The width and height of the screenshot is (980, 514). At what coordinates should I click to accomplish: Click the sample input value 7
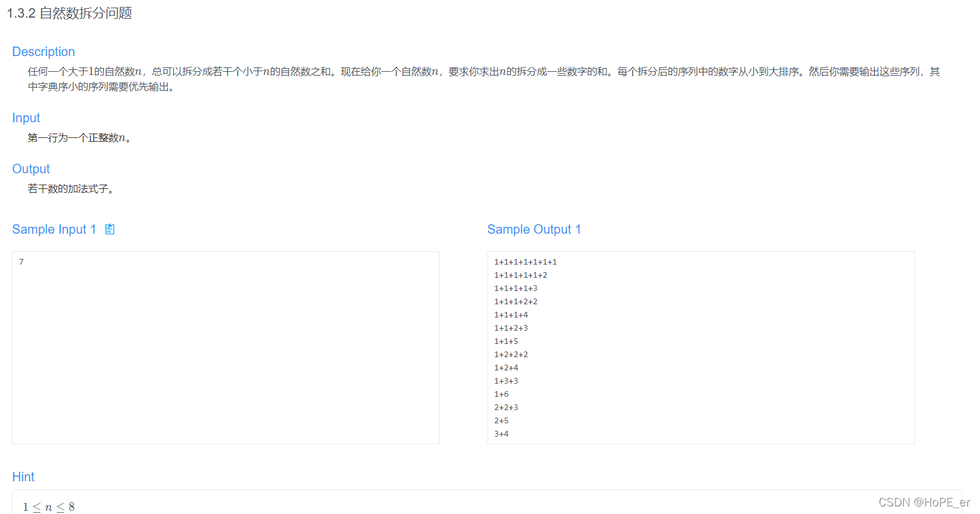tap(21, 261)
